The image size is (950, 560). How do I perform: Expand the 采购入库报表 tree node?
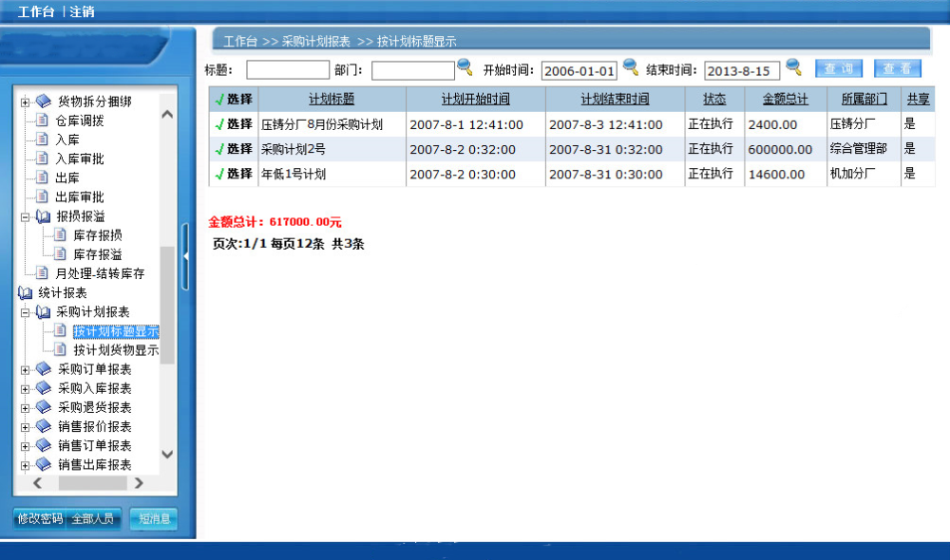[x=25, y=389]
